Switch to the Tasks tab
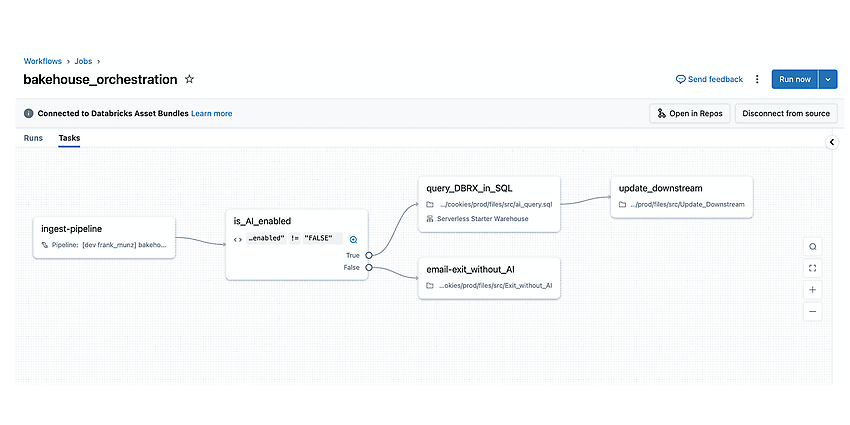The height and width of the screenshot is (425, 850). point(69,138)
